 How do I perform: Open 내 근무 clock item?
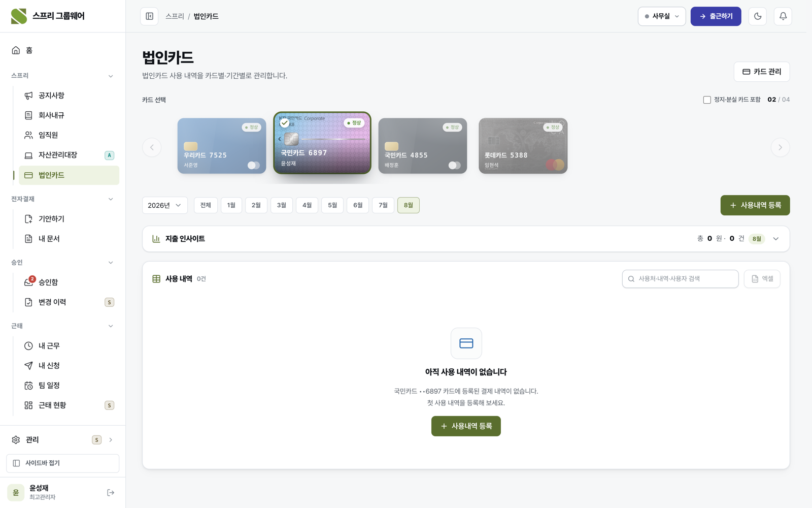click(x=69, y=346)
